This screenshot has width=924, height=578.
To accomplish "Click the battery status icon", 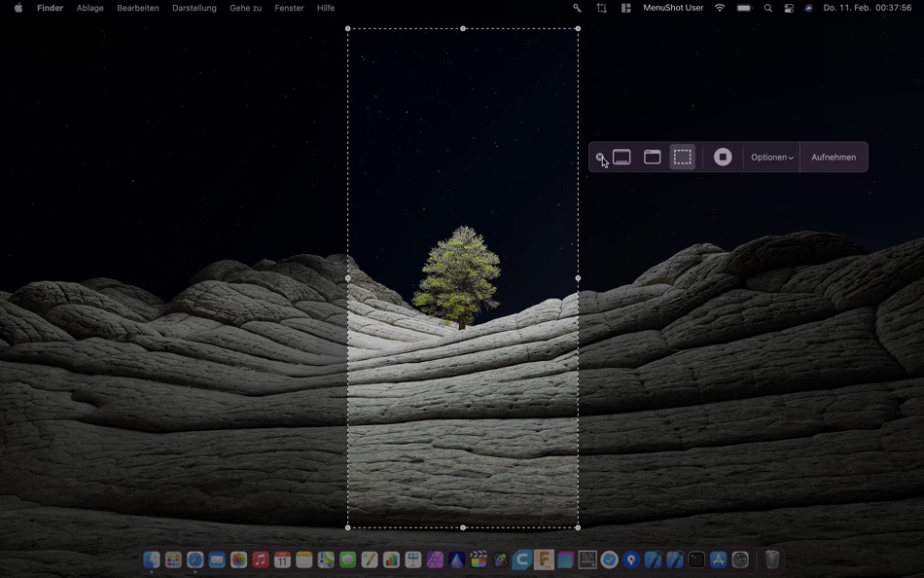I will (x=744, y=8).
